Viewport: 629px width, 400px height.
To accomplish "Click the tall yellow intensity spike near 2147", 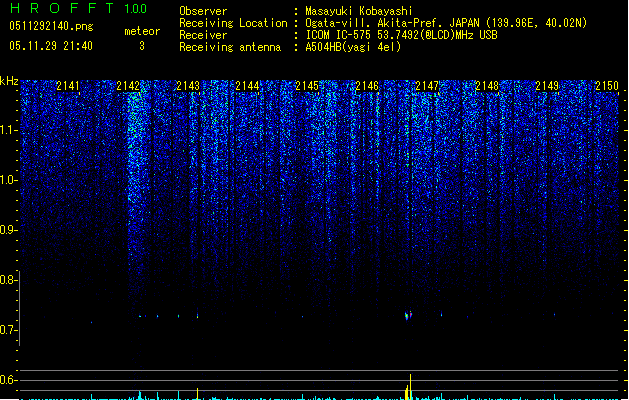I will tap(410, 387).
